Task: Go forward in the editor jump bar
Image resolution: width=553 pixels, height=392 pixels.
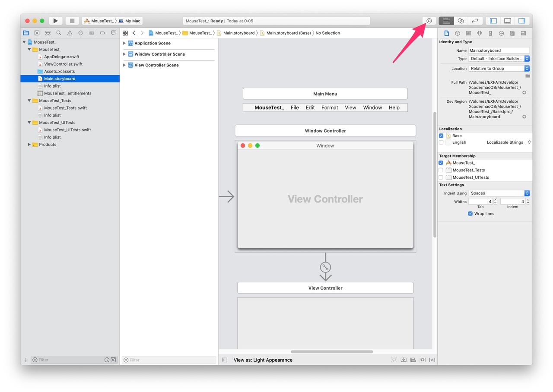Action: pyautogui.click(x=142, y=33)
